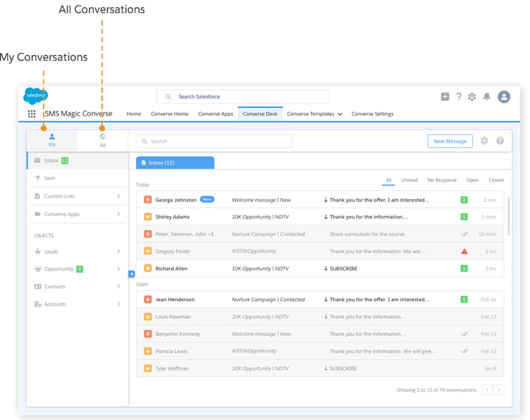Image resolution: width=530 pixels, height=420 pixels.
Task: Open Converse Desk help icon
Action: point(500,141)
